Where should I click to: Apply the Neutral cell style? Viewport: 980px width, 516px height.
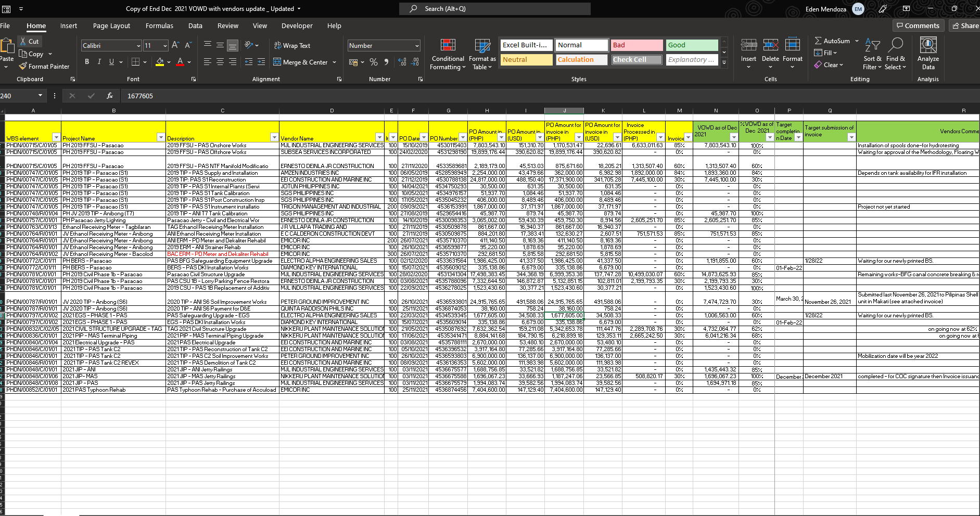[527, 60]
